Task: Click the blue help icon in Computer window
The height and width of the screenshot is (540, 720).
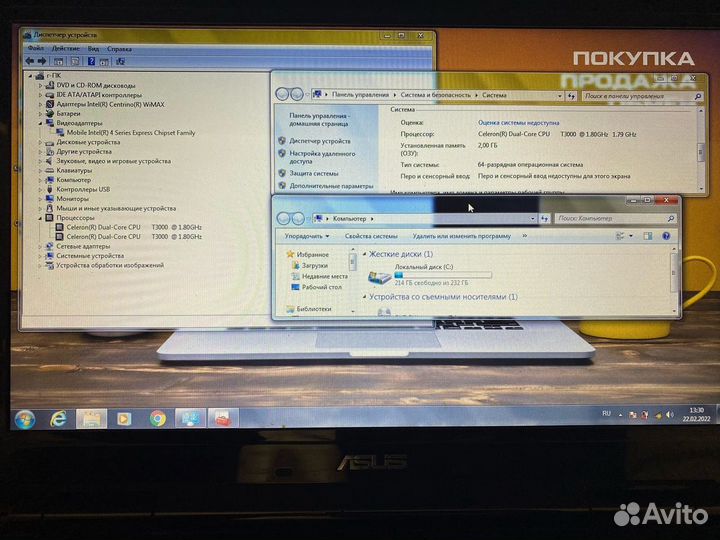Action: point(666,236)
